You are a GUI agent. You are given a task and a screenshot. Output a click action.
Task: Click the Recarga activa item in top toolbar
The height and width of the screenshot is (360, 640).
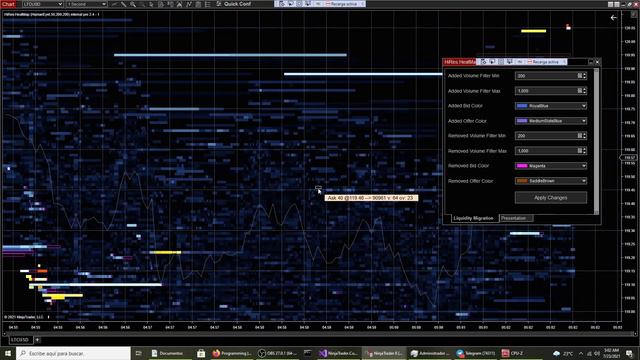[342, 4]
